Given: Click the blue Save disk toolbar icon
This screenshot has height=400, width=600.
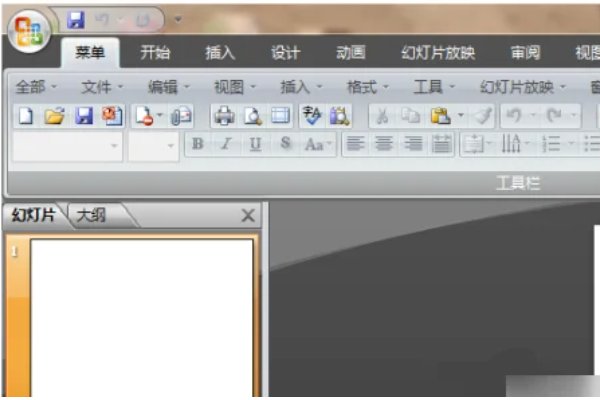Looking at the screenshot, I should coord(84,116).
